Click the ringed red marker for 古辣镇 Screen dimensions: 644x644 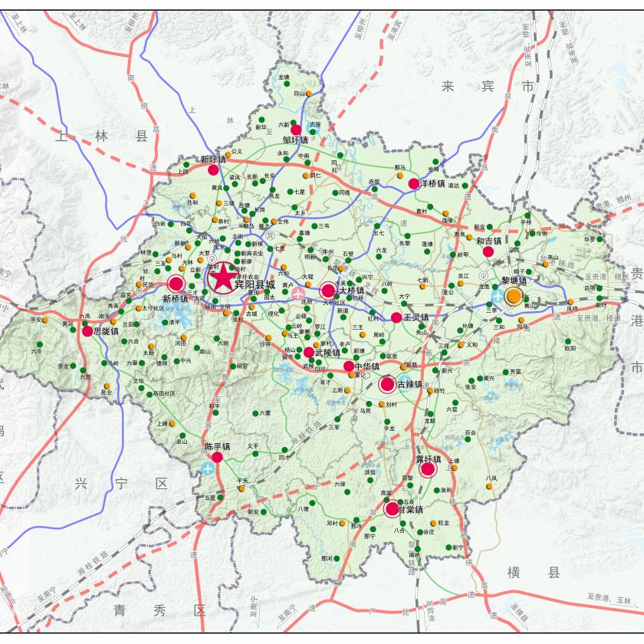click(387, 384)
